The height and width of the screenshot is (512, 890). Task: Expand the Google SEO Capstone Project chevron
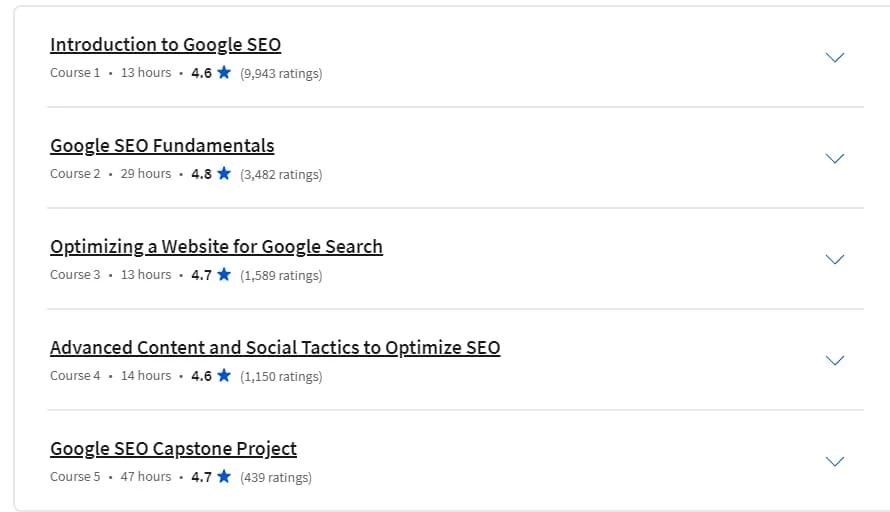(834, 461)
